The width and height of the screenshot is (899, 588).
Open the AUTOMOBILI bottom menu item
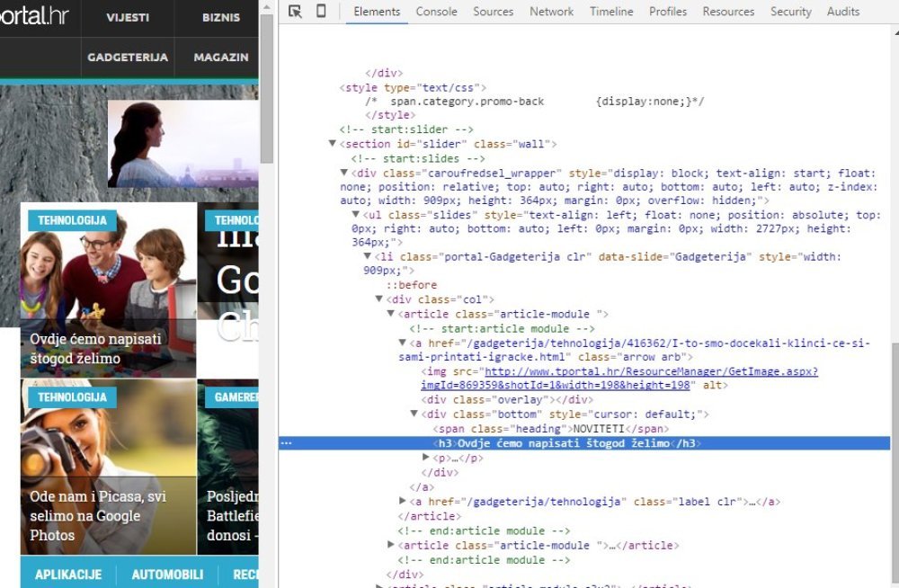(x=167, y=575)
